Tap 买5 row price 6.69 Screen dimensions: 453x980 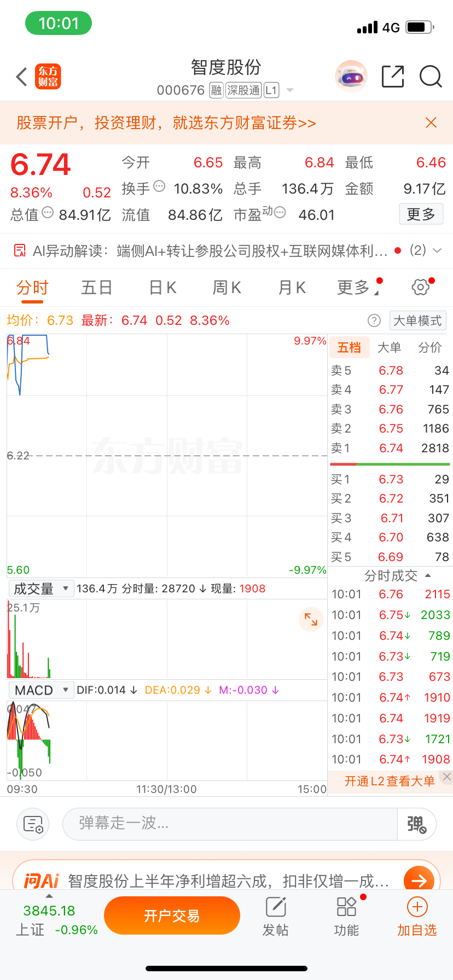[x=391, y=557]
